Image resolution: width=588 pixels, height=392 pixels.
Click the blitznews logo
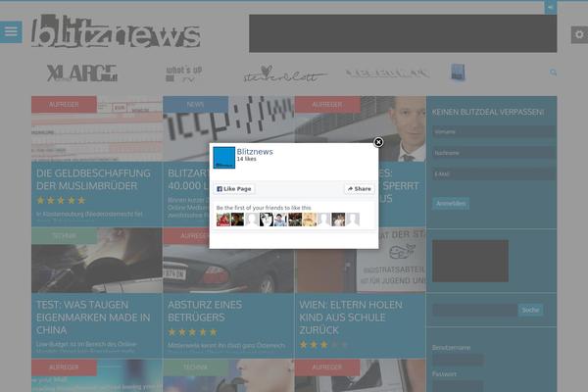coord(117,31)
